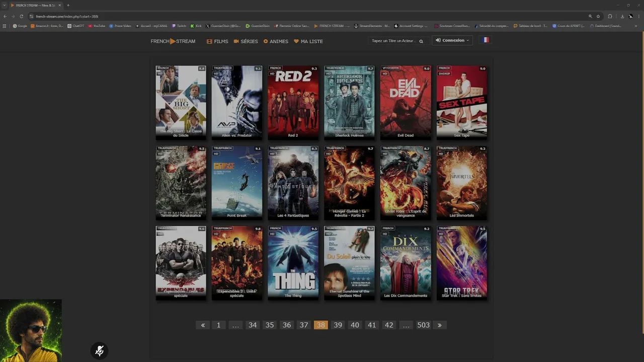Open the browser zoom magnifier icon
The width and height of the screenshot is (644, 362).
590,16
